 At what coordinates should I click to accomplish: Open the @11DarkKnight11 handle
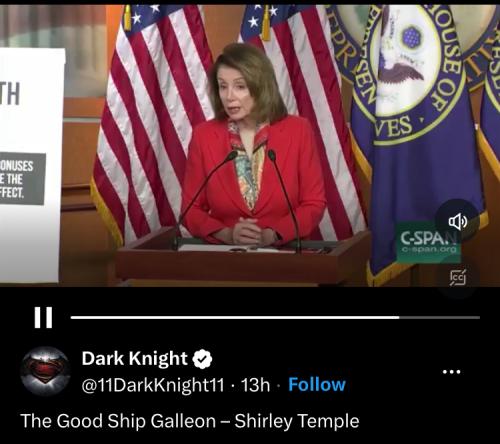153,385
